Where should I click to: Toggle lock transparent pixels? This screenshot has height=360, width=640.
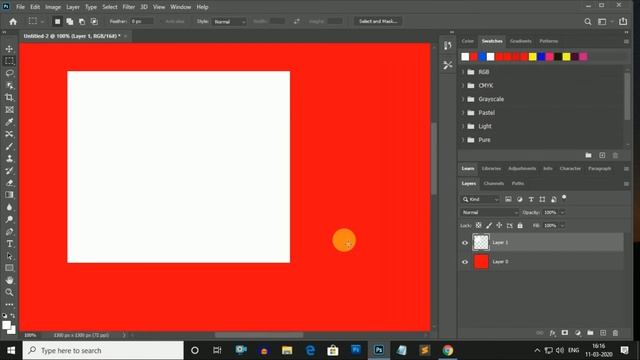[478, 225]
